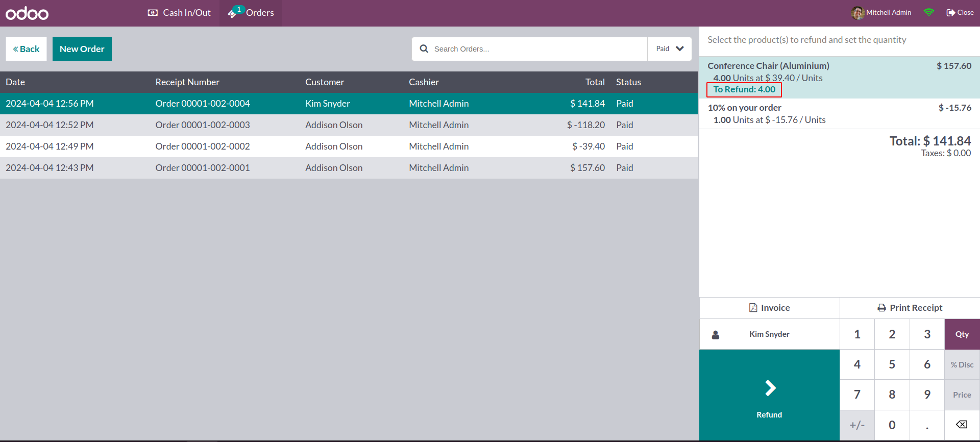
Task: Click the Refund button
Action: pos(770,395)
